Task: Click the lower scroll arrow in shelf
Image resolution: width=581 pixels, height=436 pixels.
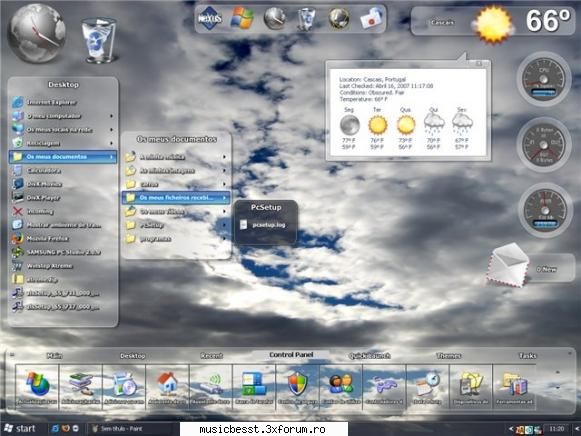Action: (558, 387)
